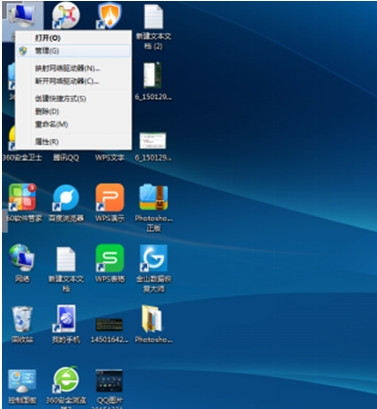Select the WPS演示 orange P icon

coord(110,197)
